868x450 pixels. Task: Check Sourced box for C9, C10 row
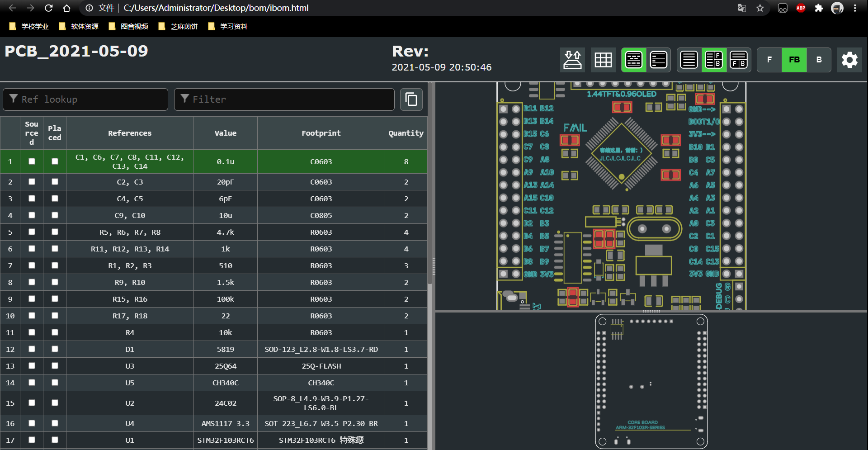[32, 215]
